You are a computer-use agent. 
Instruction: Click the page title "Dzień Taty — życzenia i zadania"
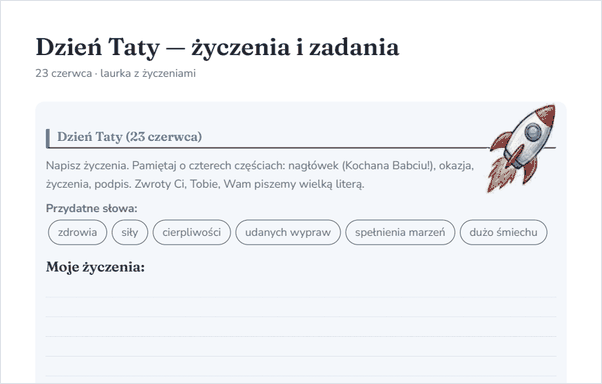[x=217, y=48]
